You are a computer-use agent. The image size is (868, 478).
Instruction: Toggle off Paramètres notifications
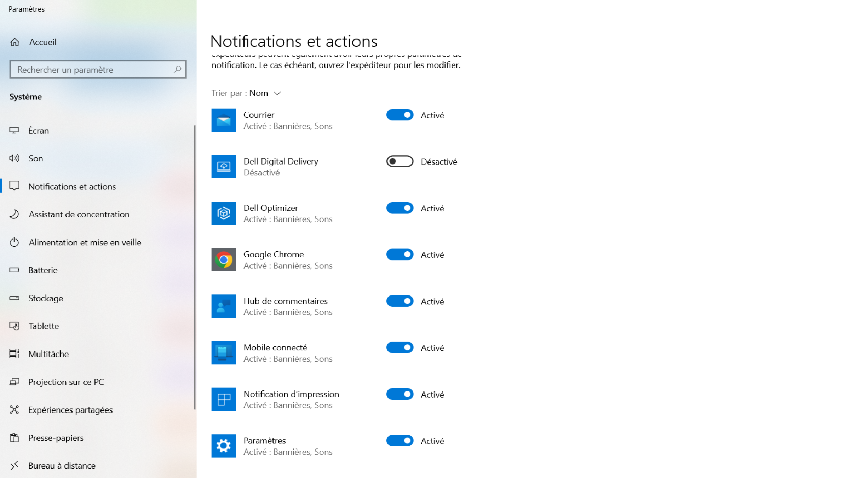pyautogui.click(x=399, y=440)
